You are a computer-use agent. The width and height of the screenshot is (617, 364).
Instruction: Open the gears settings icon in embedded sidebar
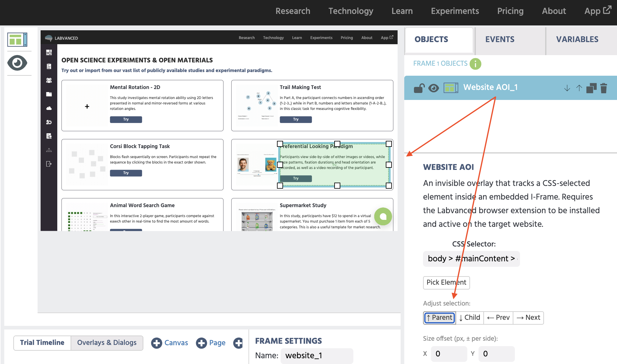49,122
